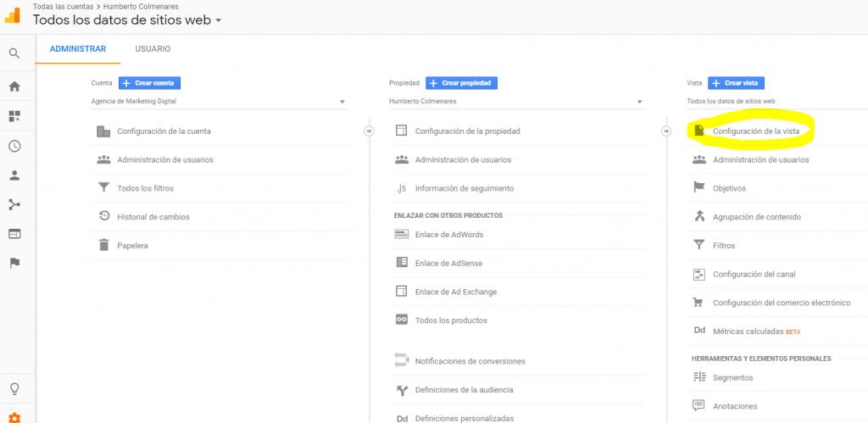Open Configuración del canal

pyautogui.click(x=754, y=274)
